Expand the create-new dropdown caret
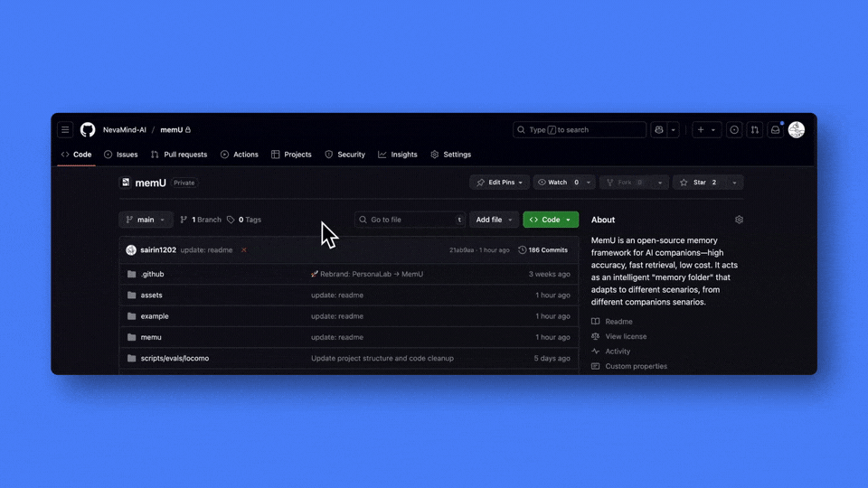This screenshot has height=488, width=868. point(713,130)
